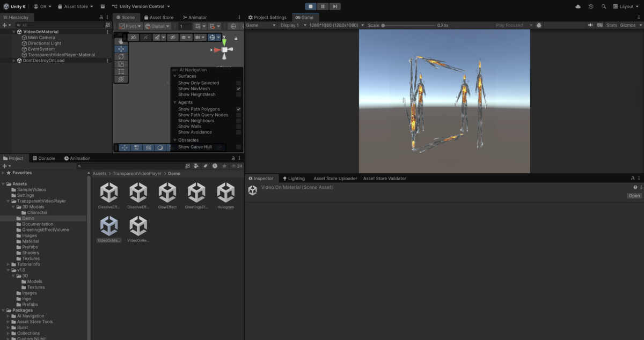Disable Show NavMesh
Screen dimensions: 644x340
pos(238,88)
